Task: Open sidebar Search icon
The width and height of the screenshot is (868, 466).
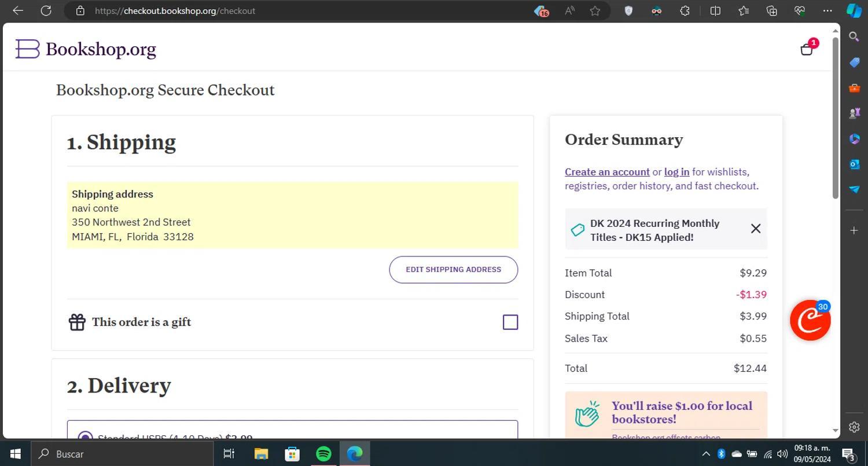Action: coord(854,37)
